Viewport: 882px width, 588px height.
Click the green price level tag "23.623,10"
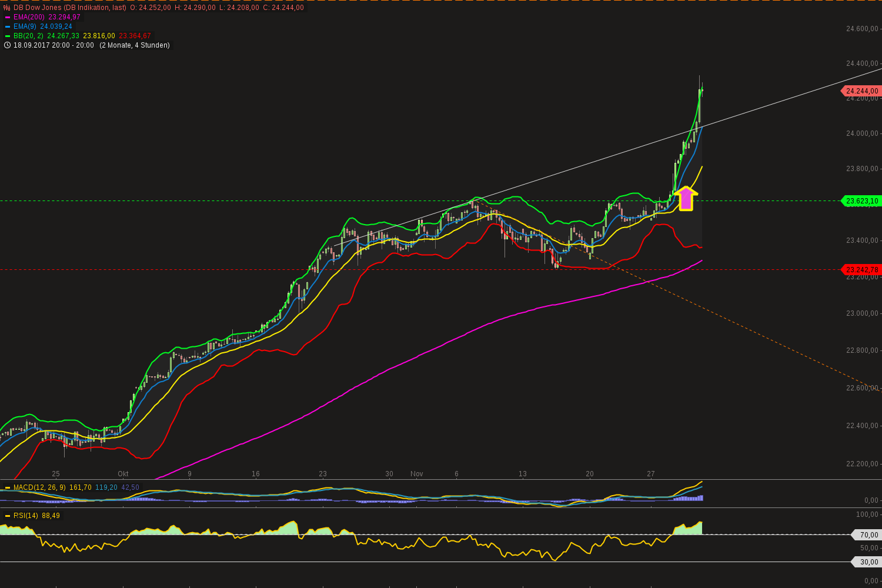[x=861, y=201]
